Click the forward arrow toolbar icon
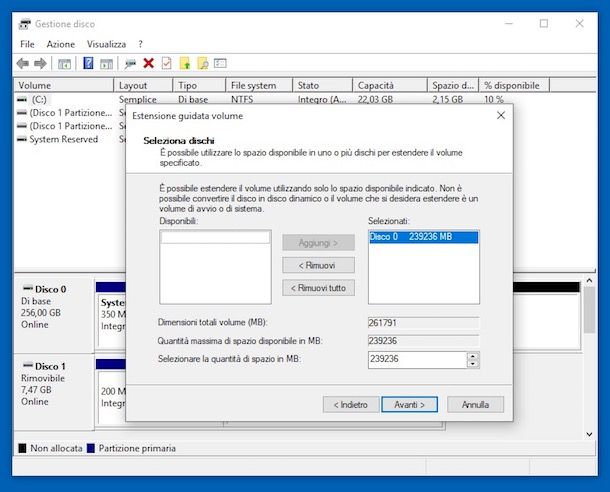This screenshot has width=610, height=492. click(41, 63)
